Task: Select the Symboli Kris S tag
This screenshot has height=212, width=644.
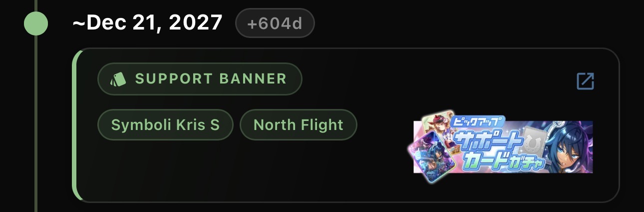Action: (x=165, y=124)
